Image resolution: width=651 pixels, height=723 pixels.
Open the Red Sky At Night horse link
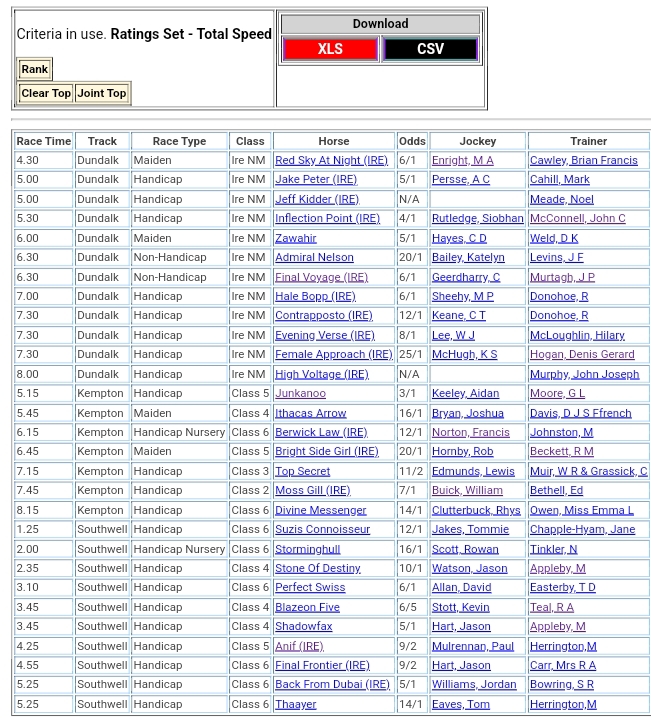coord(331,161)
